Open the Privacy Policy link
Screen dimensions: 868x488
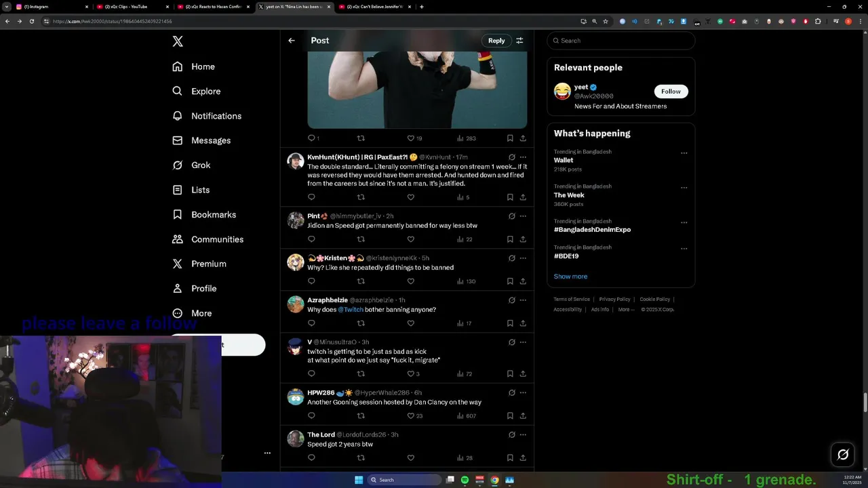614,300
